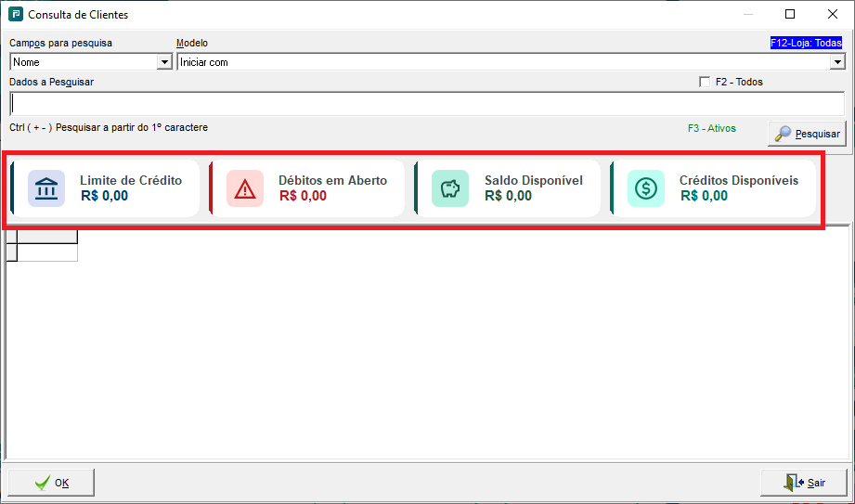
Task: Click the dollar sign Créditos Disponíveis icon
Action: point(646,188)
